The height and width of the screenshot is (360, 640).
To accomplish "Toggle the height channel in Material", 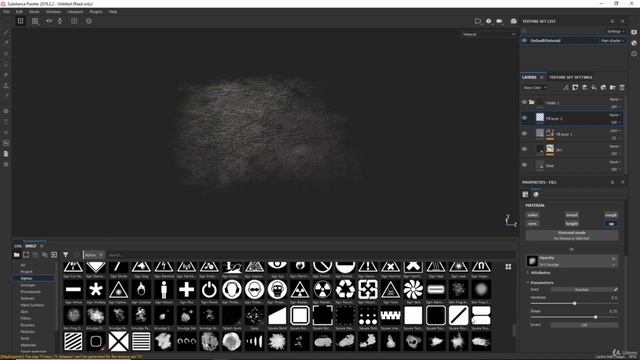I will (572, 224).
